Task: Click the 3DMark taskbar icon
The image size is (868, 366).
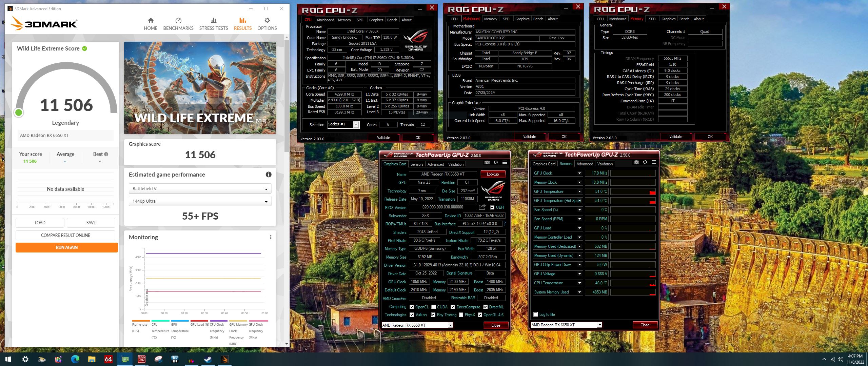Action: click(x=224, y=359)
